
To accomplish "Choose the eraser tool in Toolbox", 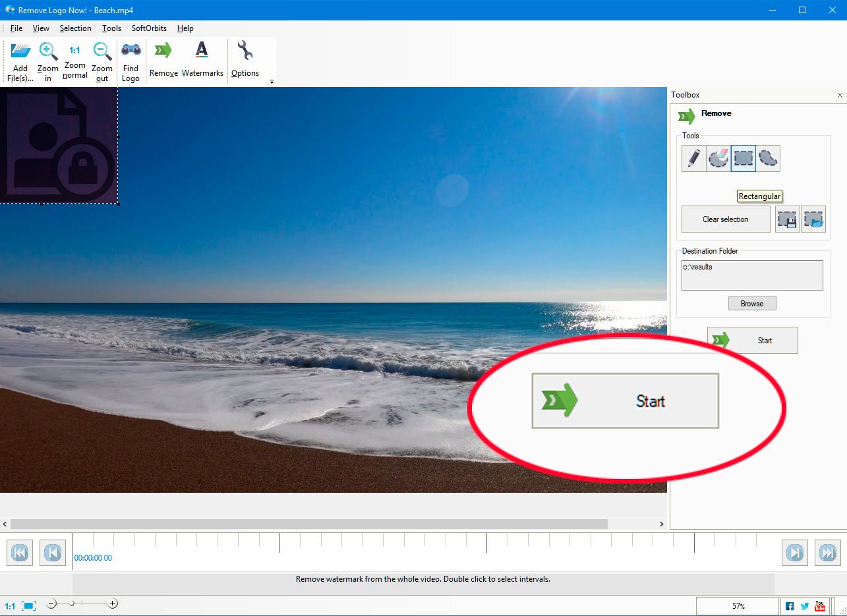I will click(x=718, y=159).
